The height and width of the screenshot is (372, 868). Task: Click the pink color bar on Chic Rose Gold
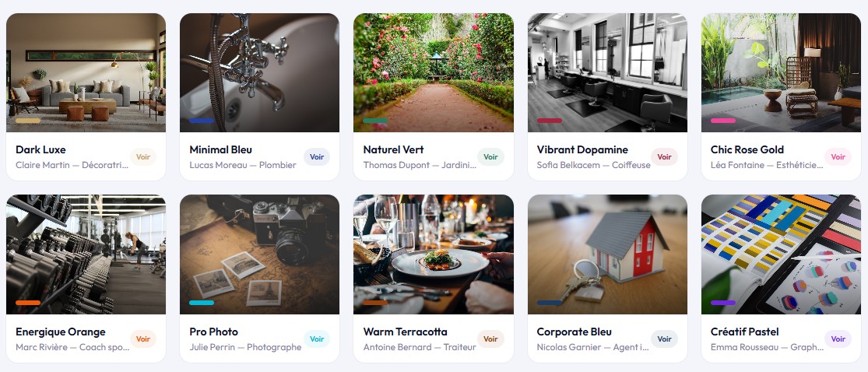click(x=723, y=120)
